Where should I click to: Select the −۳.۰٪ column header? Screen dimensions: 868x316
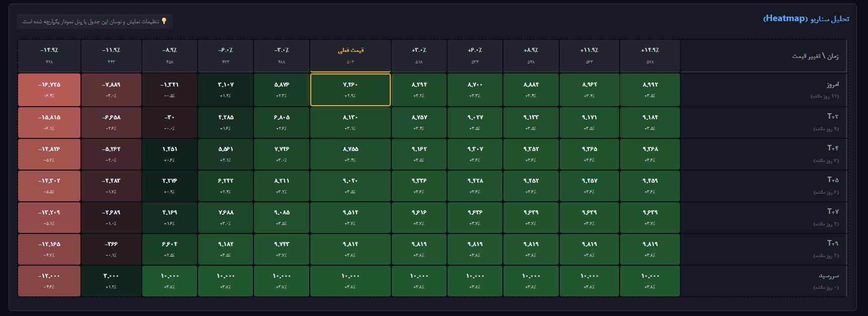282,56
